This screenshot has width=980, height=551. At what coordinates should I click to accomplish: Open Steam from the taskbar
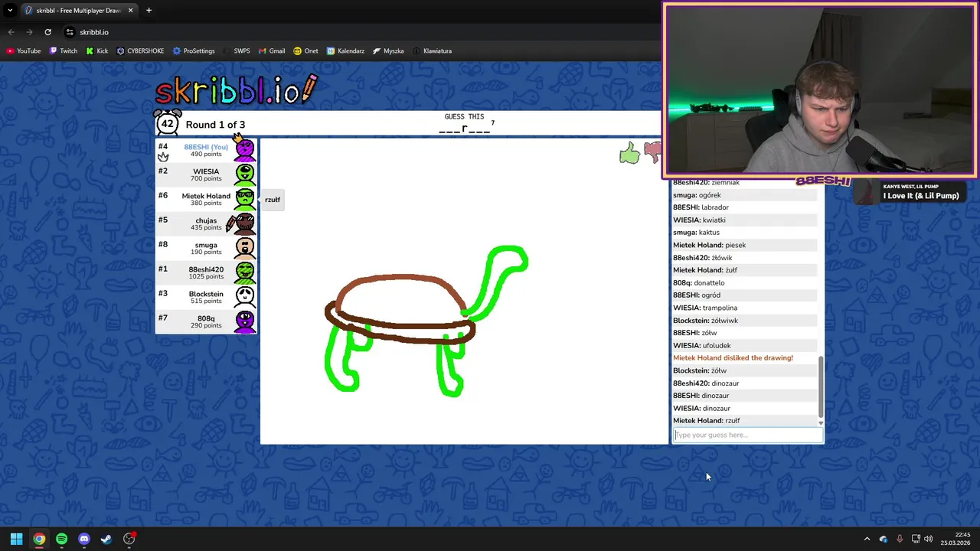tap(106, 539)
